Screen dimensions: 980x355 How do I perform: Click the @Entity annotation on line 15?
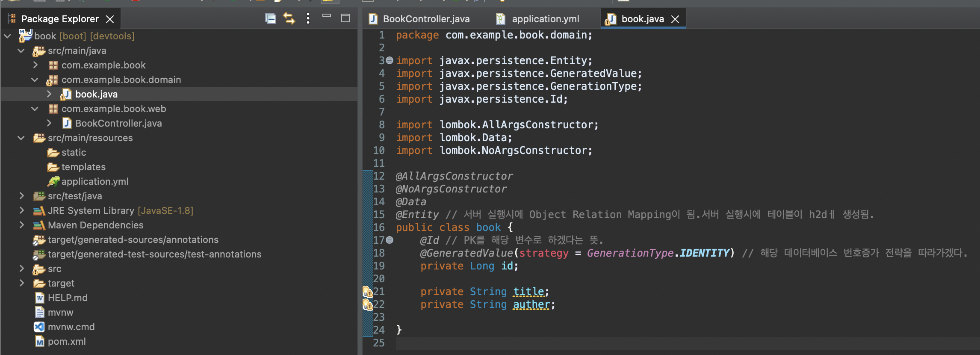(417, 215)
